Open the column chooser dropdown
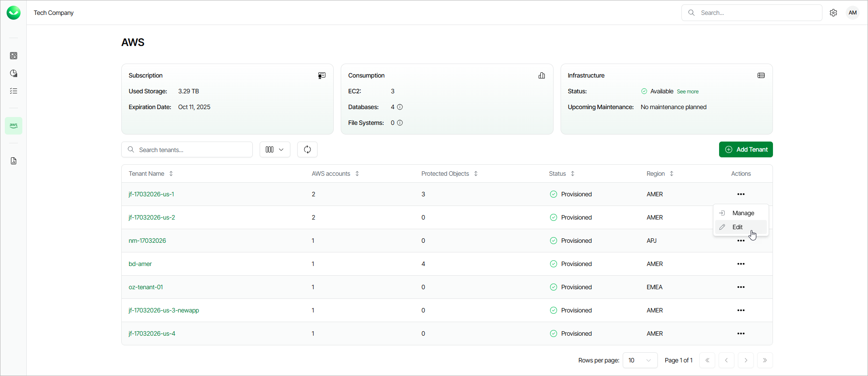The image size is (868, 376). [x=275, y=149]
